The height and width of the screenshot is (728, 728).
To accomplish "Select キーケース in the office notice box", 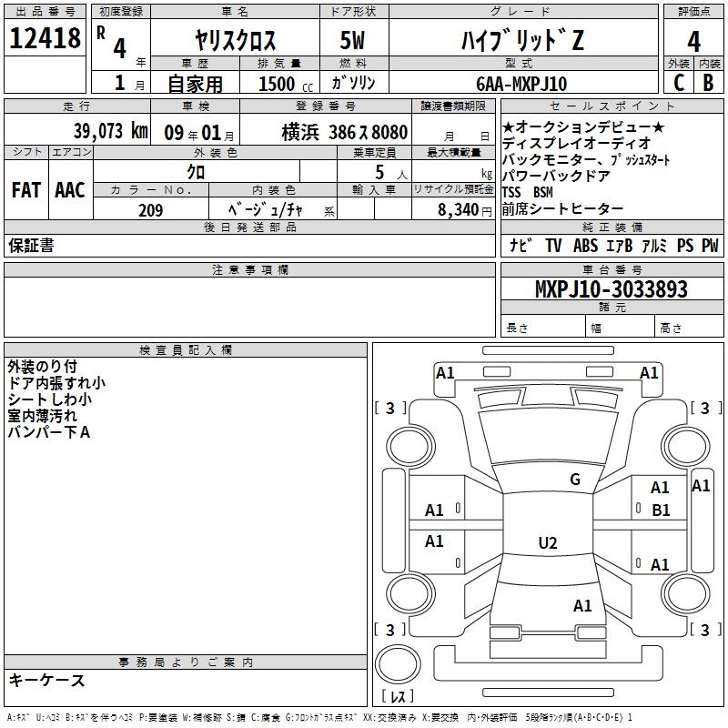I will 46,680.
